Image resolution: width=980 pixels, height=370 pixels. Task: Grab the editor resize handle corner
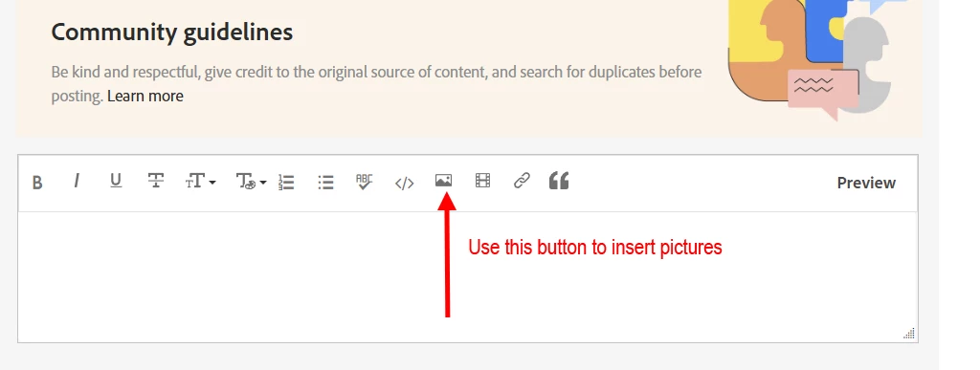(909, 333)
